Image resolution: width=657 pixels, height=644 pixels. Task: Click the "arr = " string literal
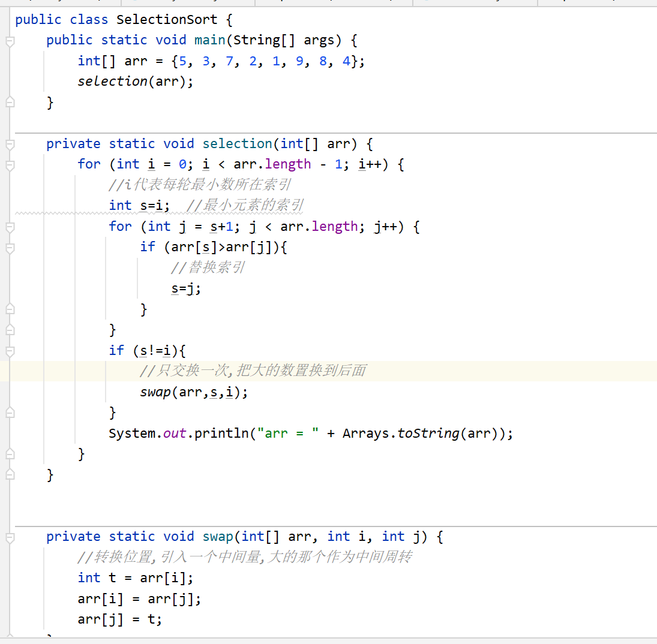[288, 433]
